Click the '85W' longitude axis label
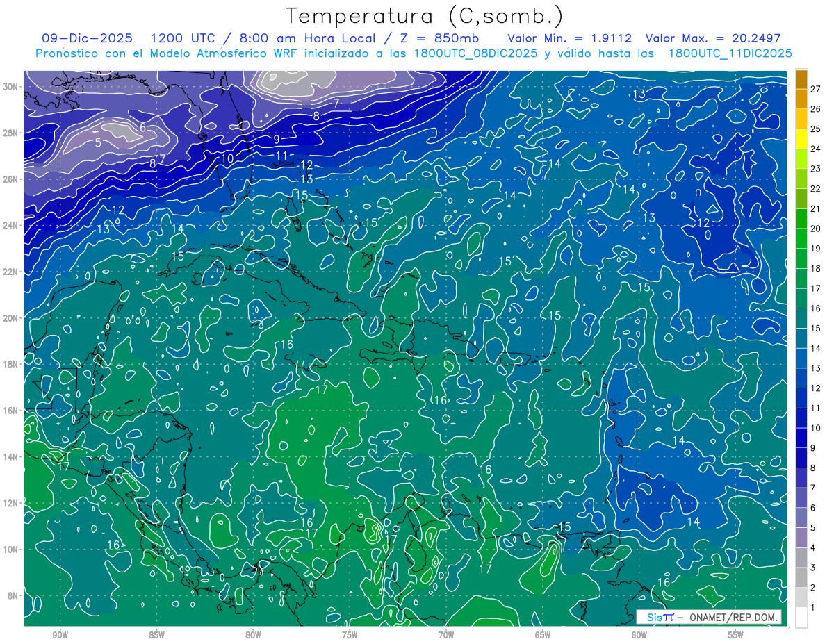The width and height of the screenshot is (834, 644). click(x=156, y=635)
